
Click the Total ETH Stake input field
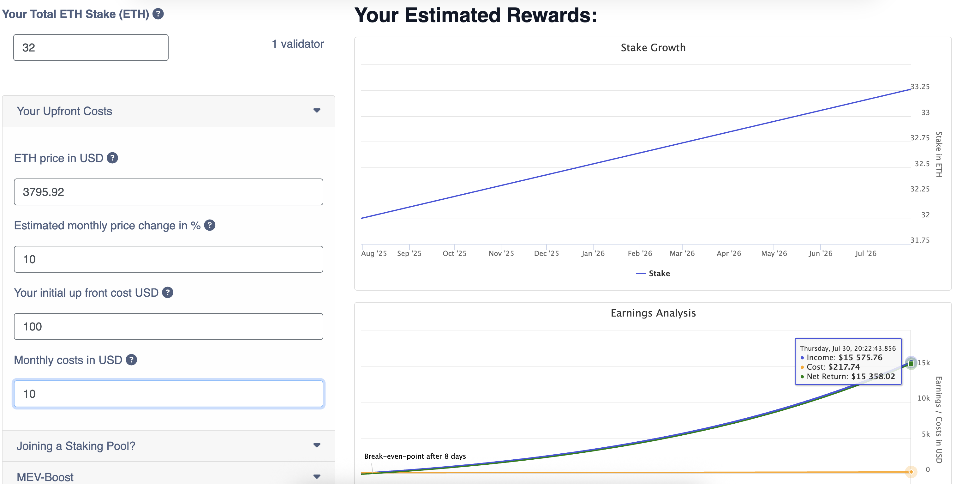pos(91,48)
